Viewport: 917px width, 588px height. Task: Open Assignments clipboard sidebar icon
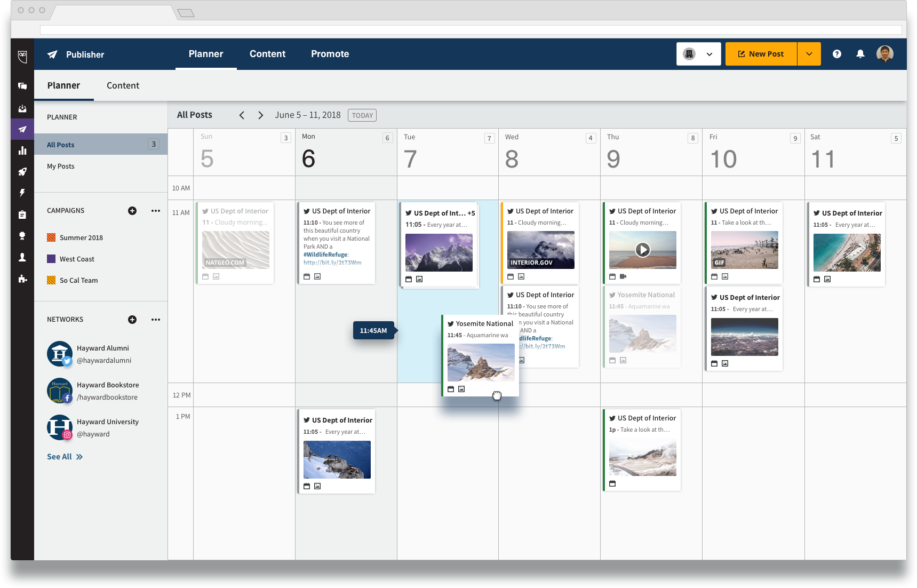coord(22,214)
